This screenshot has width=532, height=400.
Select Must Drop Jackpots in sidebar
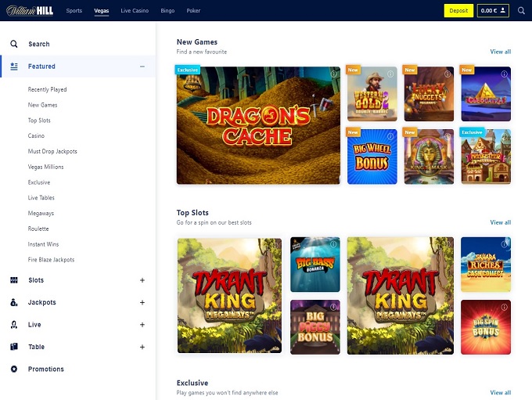pyautogui.click(x=52, y=151)
